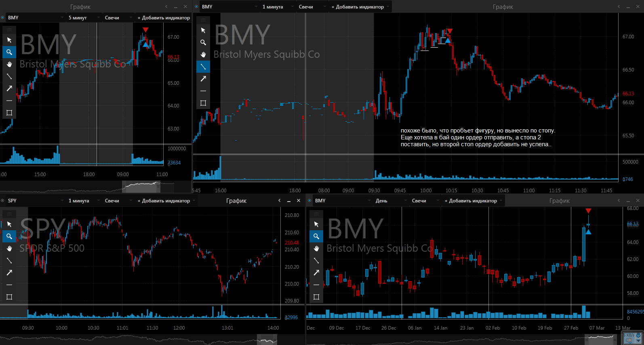
Task: Activate zoom magnifier in BMY 5-minute chart
Action: [x=9, y=52]
